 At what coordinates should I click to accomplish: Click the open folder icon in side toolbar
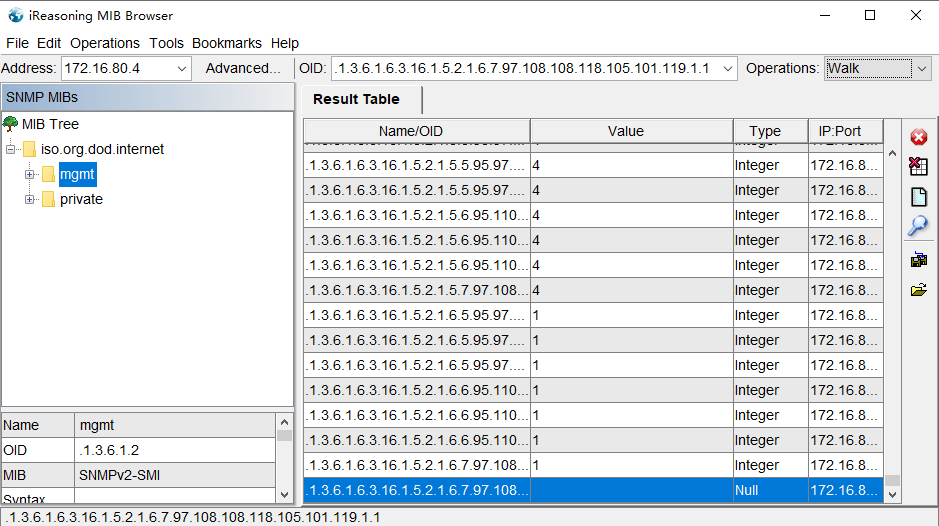click(919, 290)
